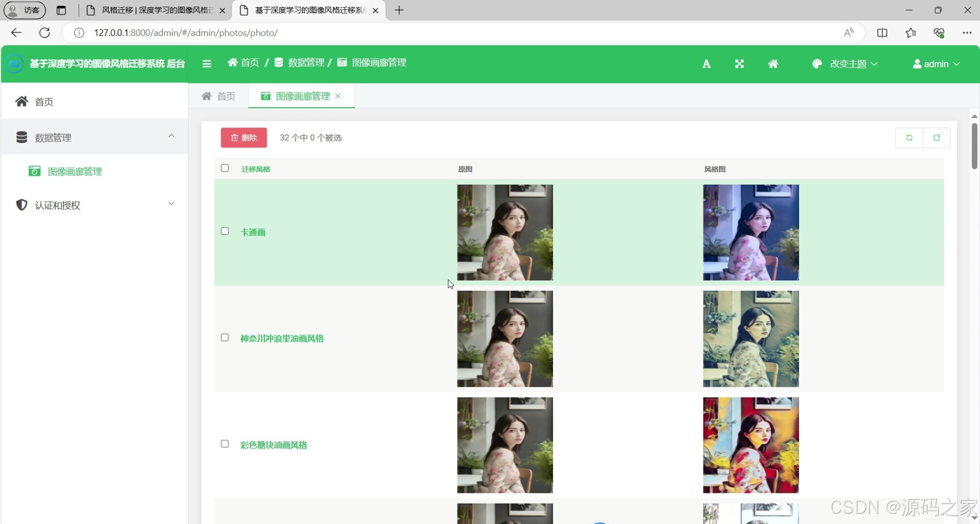Toggle the select-all checkbox in table header
The height and width of the screenshot is (524, 980).
[225, 168]
